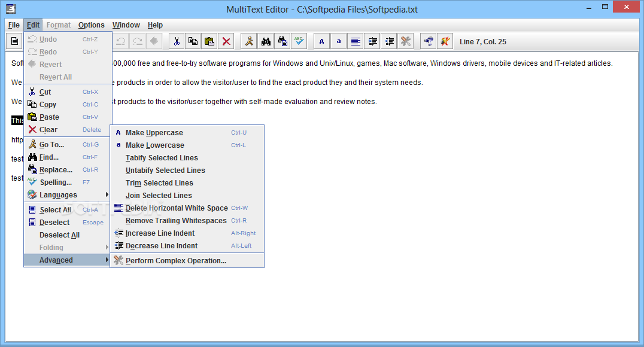Click the uppercase A toolbar icon
Screen dimensions: 644x347
pyautogui.click(x=321, y=41)
